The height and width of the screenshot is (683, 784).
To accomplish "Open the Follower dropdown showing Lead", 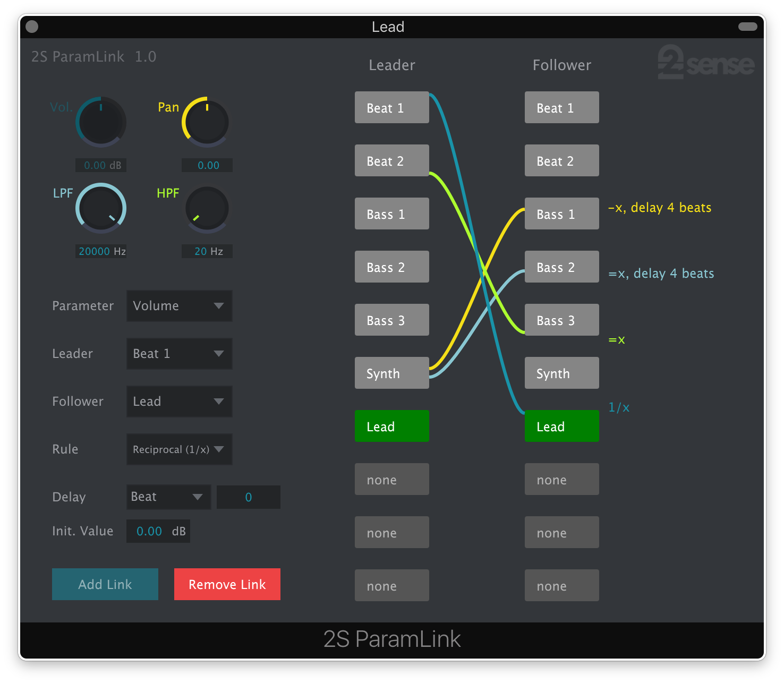I will [x=180, y=402].
